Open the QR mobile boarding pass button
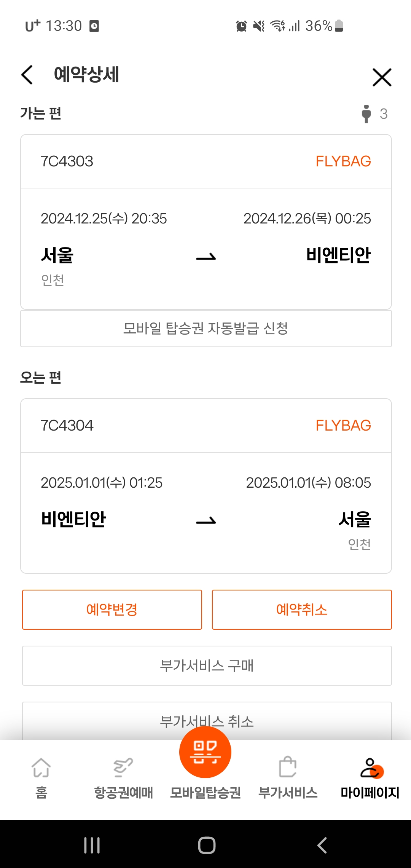The height and width of the screenshot is (868, 411). point(205,752)
